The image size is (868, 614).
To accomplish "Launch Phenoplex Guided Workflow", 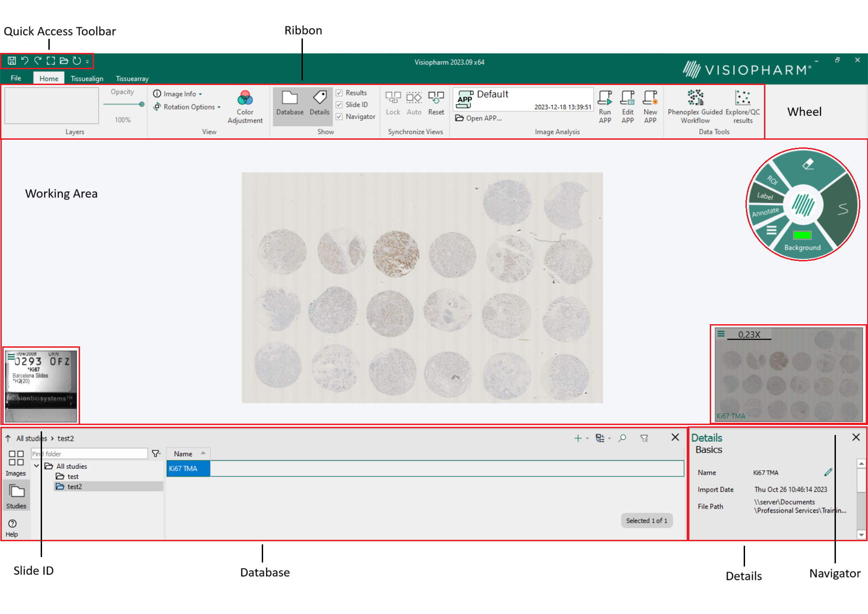I will pyautogui.click(x=695, y=107).
